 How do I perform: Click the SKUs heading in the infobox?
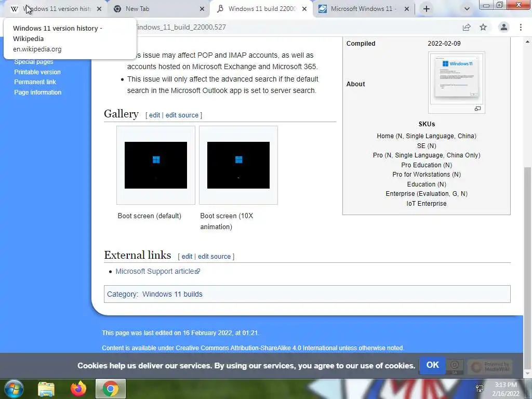click(x=427, y=124)
